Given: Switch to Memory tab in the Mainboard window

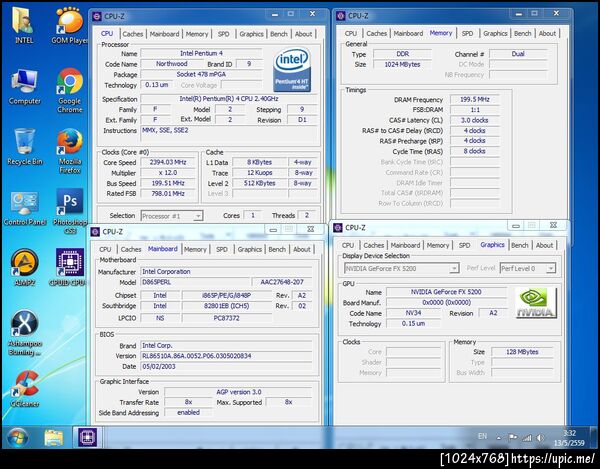Looking at the screenshot, I should tap(195, 249).
